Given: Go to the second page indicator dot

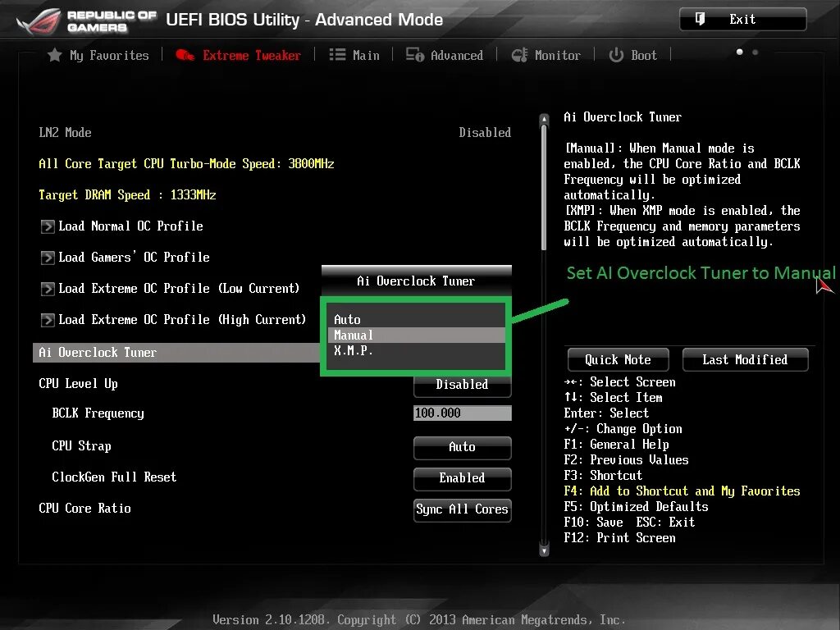Looking at the screenshot, I should [755, 52].
